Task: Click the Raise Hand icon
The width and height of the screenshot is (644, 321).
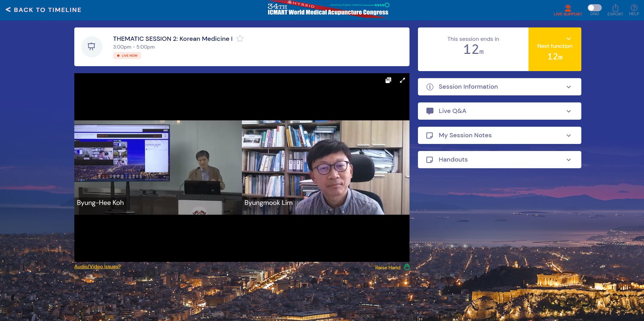Action: point(407,267)
